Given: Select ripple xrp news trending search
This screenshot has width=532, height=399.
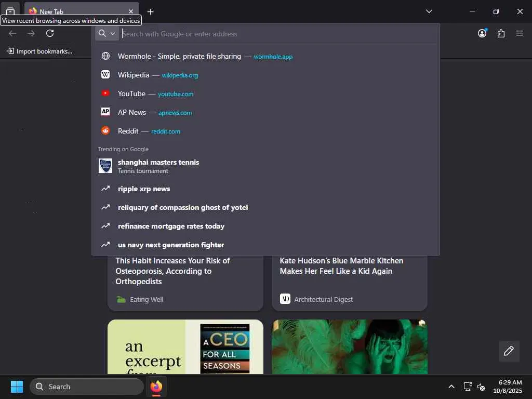Looking at the screenshot, I should [x=265, y=189].
